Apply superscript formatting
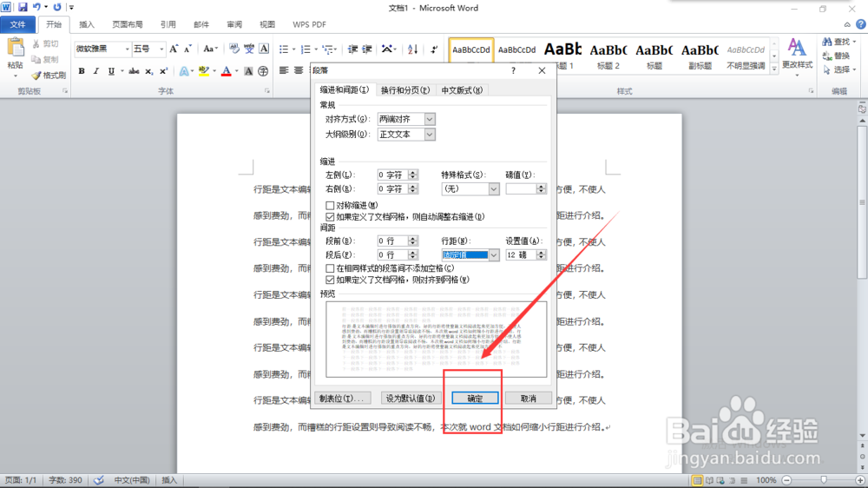Image resolution: width=868 pixels, height=488 pixels. tap(163, 71)
